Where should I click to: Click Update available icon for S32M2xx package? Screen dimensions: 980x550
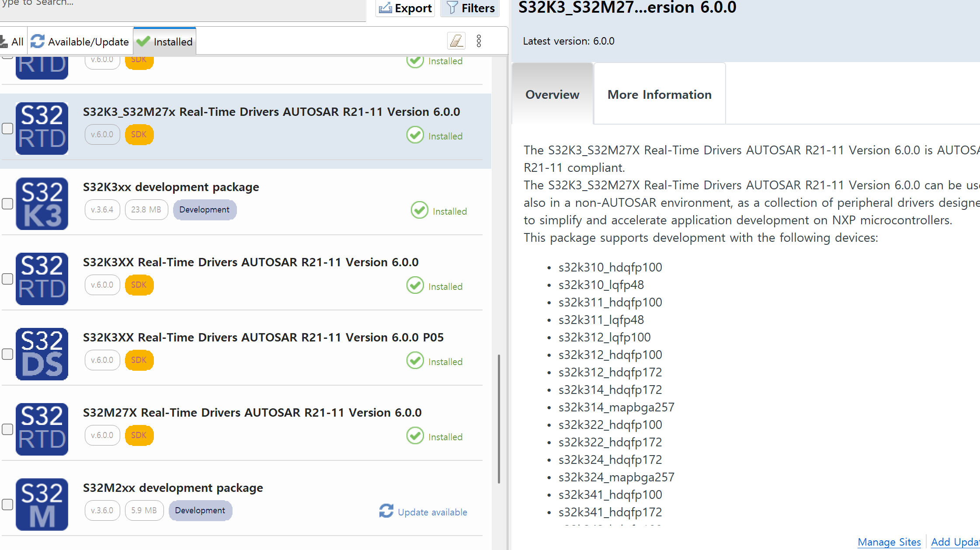(x=386, y=511)
